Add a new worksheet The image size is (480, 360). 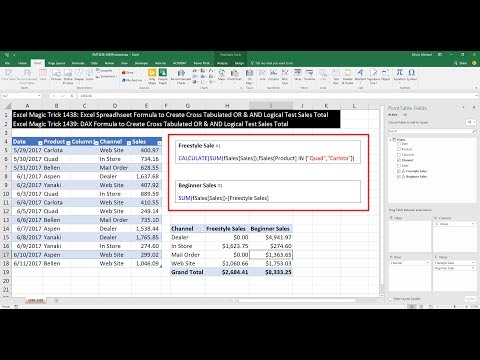tap(56, 301)
